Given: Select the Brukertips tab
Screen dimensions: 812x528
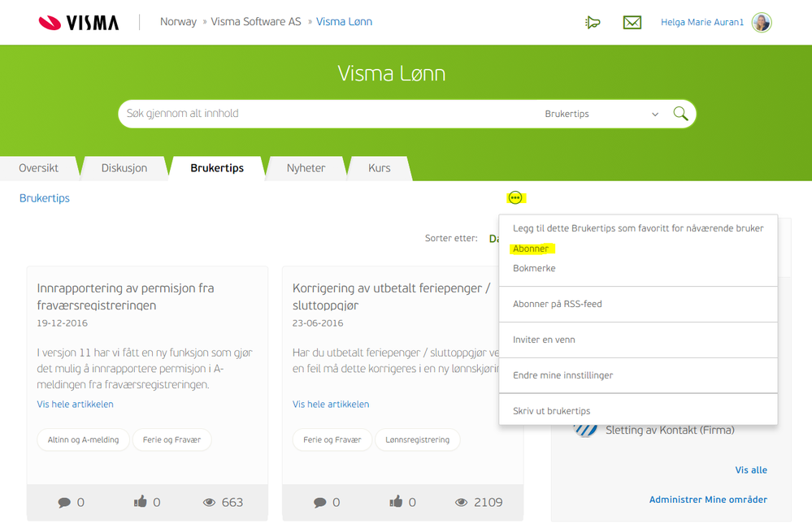Looking at the screenshot, I should tap(217, 168).
